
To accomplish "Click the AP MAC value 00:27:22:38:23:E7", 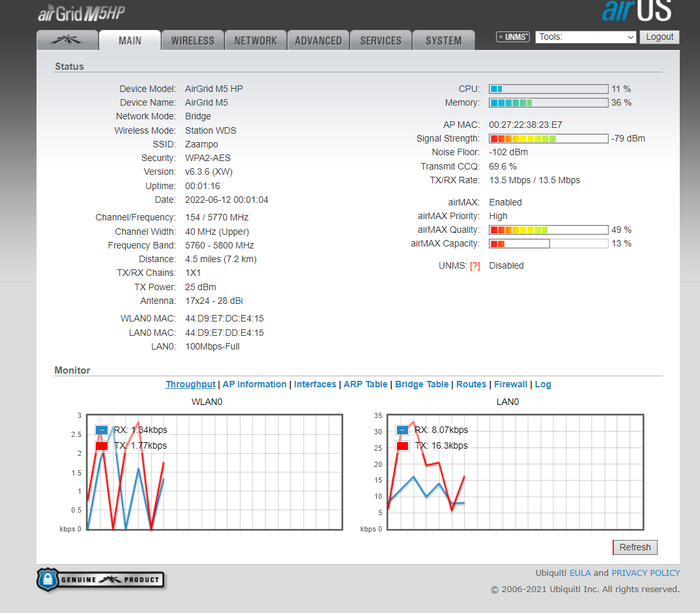I will 525,125.
